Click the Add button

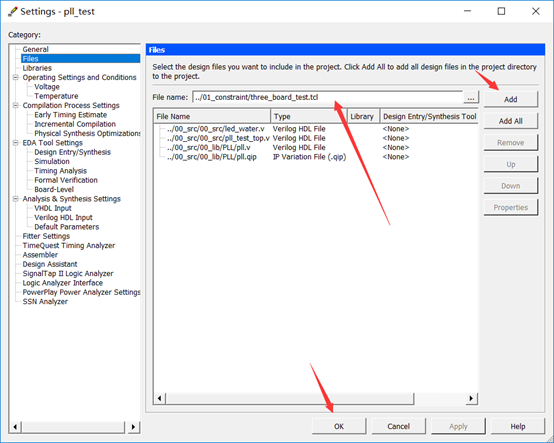511,99
